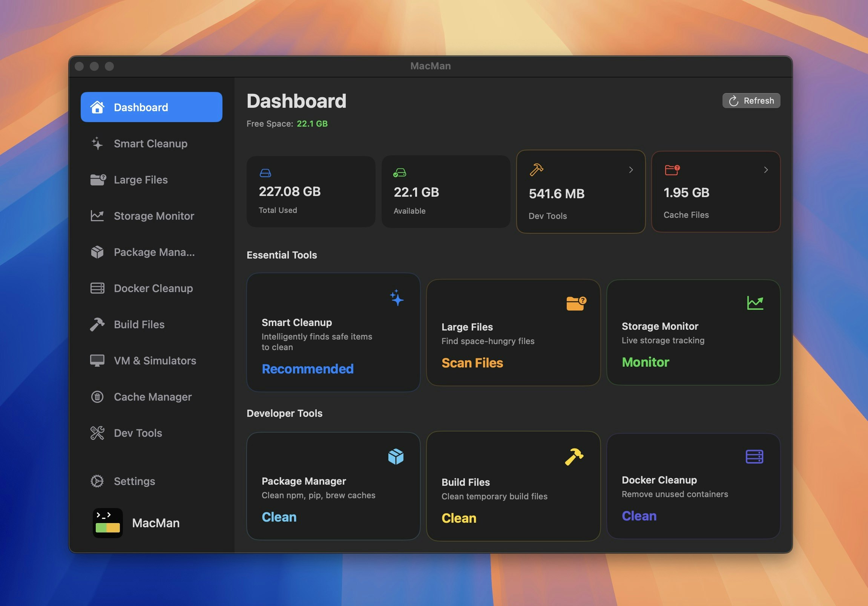
Task: Open VM & Simulators monitor icon
Action: tap(98, 360)
